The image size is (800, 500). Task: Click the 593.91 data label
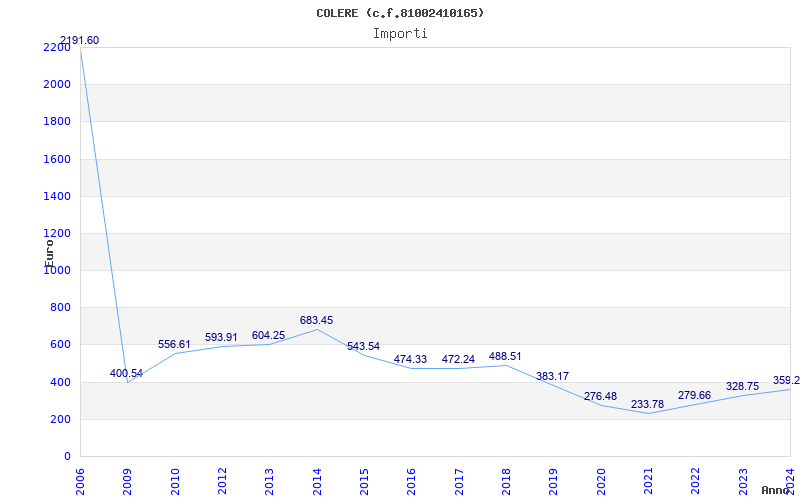[x=221, y=337]
